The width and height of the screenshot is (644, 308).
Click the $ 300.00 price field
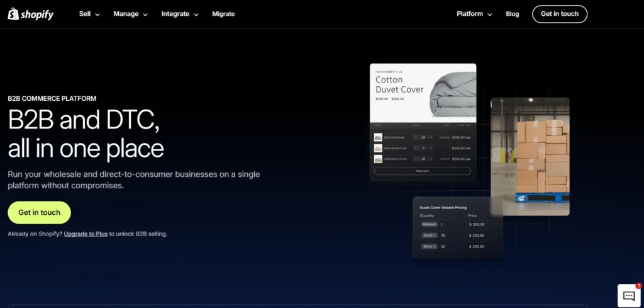481,224
